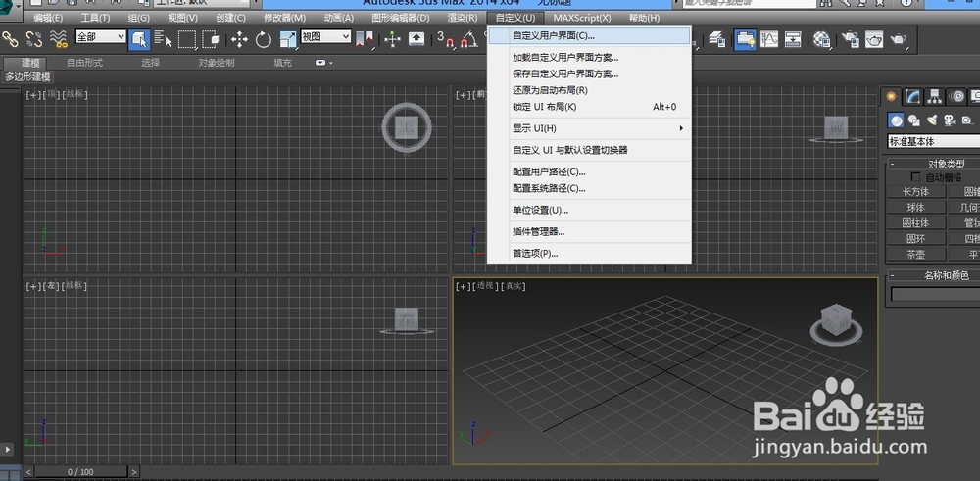Open the Modify panel tab icon
Image resolution: width=980 pixels, height=481 pixels.
point(913,97)
